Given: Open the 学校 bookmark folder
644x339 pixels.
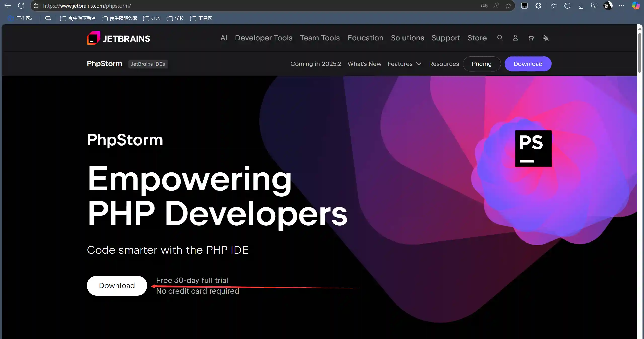Looking at the screenshot, I should coord(176,18).
